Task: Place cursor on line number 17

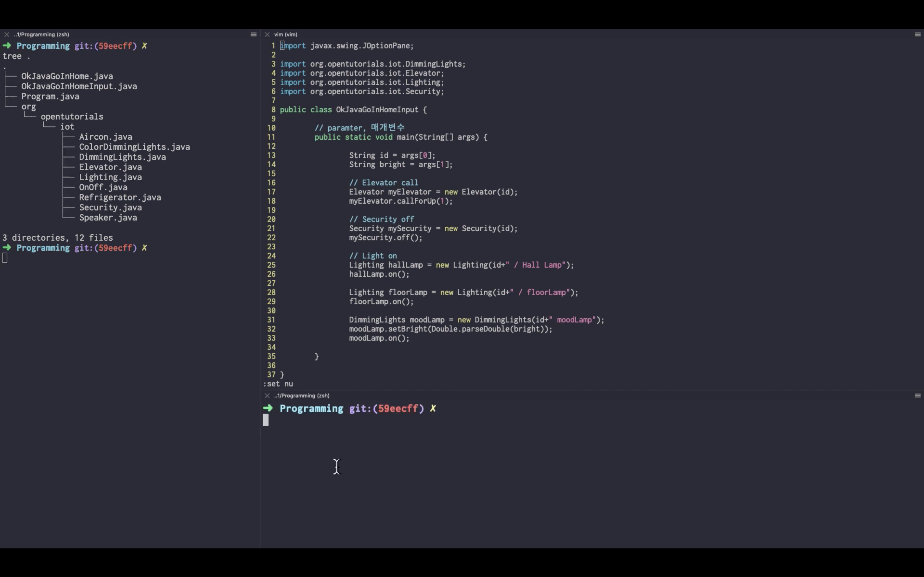Action: [x=271, y=192]
